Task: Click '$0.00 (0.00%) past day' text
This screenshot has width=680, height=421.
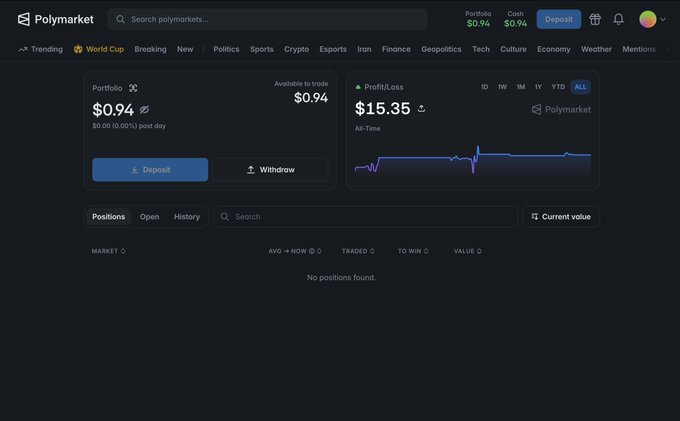Action: pos(129,126)
